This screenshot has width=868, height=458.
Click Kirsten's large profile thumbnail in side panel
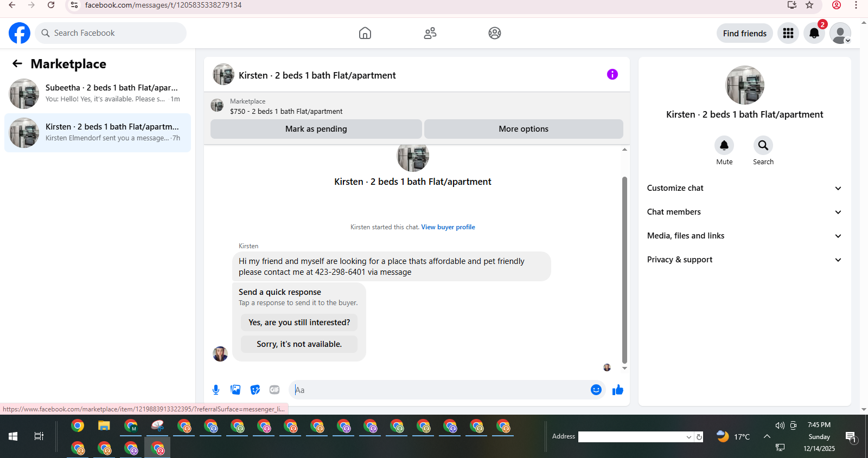coord(745,85)
